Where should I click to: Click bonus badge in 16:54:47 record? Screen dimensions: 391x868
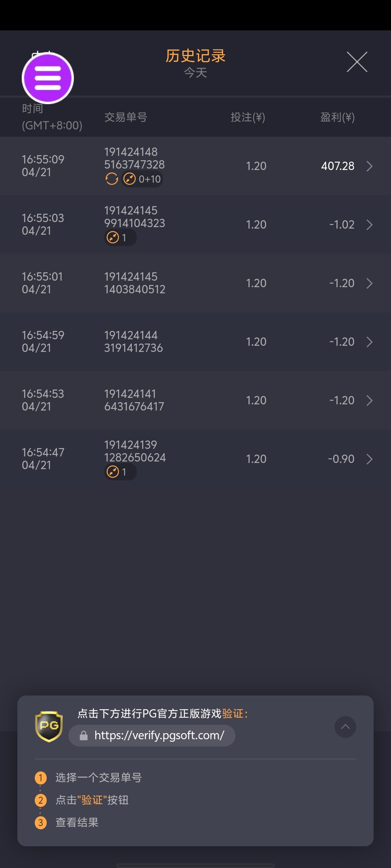[x=120, y=472]
